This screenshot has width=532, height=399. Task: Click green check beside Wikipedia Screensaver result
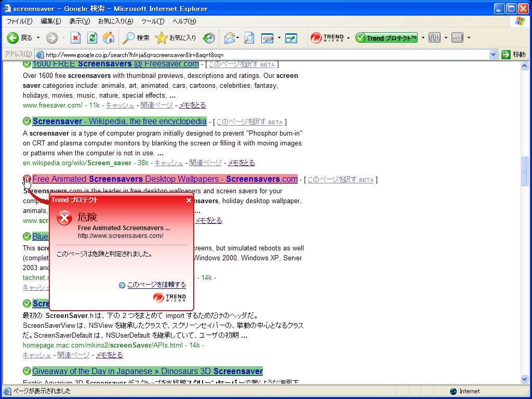tap(27, 121)
